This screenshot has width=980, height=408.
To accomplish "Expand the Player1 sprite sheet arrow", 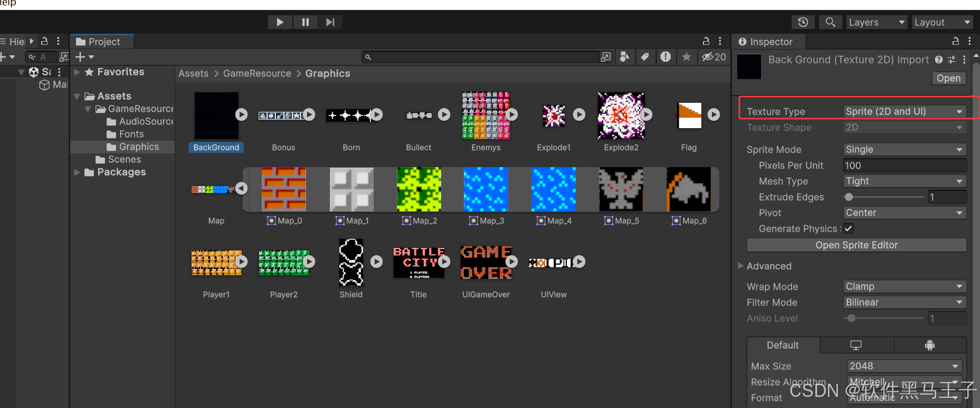I will 242,261.
